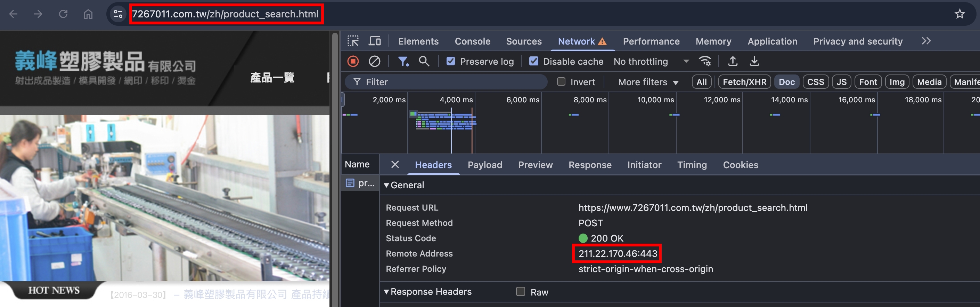This screenshot has width=980, height=307.
Task: Click the Name column header
Action: coord(357,164)
